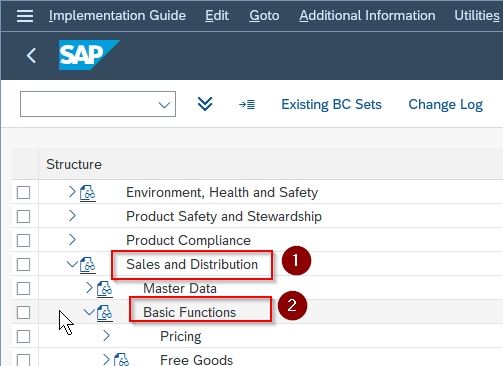Check the Basic Functions row checkbox
The width and height of the screenshot is (503, 366).
[x=23, y=313]
